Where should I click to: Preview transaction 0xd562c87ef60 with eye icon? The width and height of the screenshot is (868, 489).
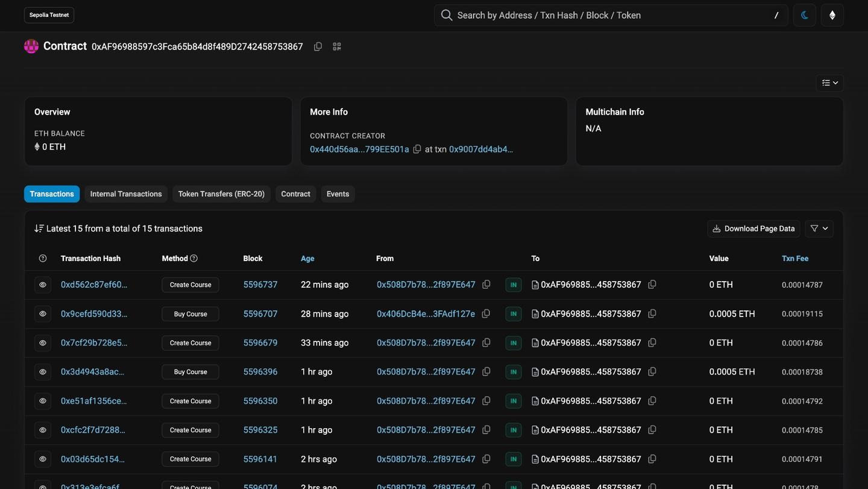(43, 285)
